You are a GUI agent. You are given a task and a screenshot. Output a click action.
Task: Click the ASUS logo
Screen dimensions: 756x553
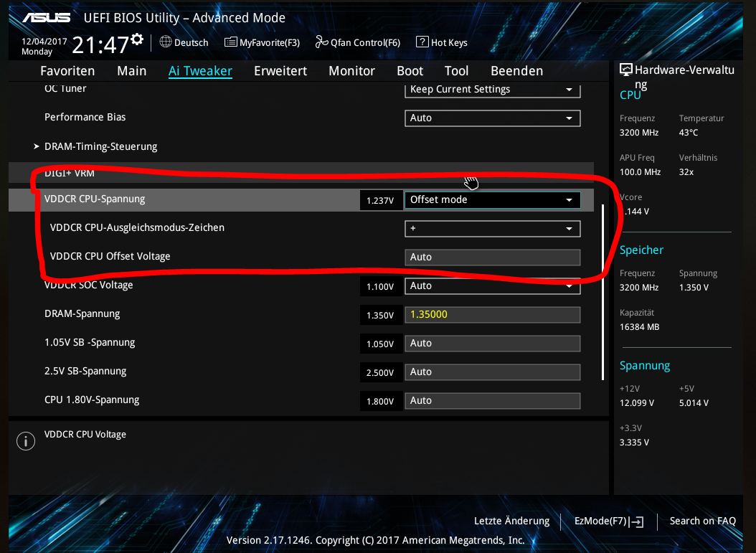click(47, 18)
